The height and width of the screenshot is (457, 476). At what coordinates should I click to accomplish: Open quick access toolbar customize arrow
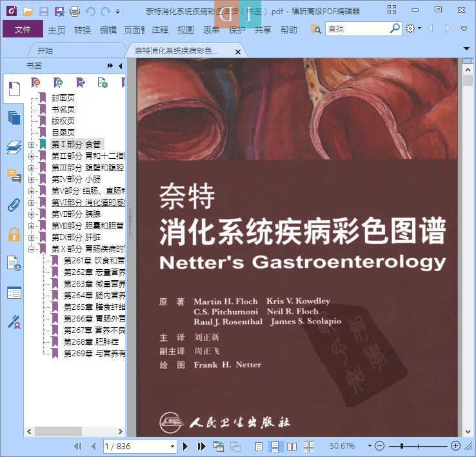pyautogui.click(x=117, y=12)
